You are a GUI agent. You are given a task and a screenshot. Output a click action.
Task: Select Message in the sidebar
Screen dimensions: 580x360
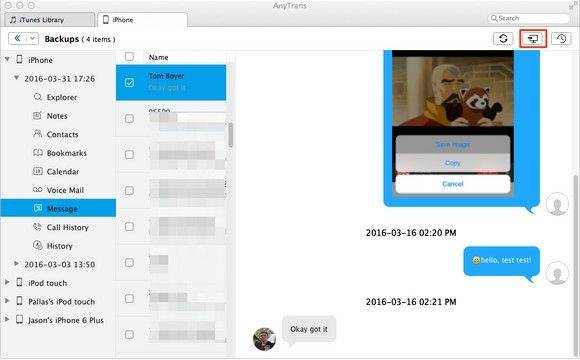pos(58,208)
